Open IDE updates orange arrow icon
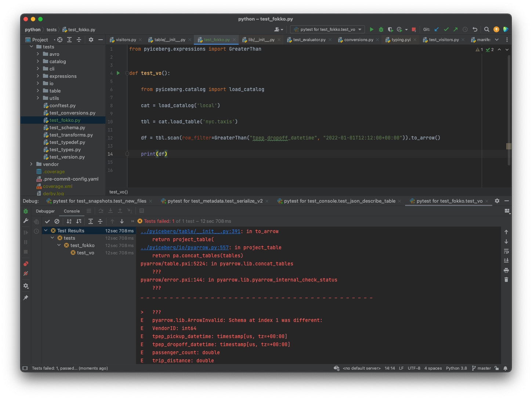Screen dimensions: 532x399 pos(496,29)
